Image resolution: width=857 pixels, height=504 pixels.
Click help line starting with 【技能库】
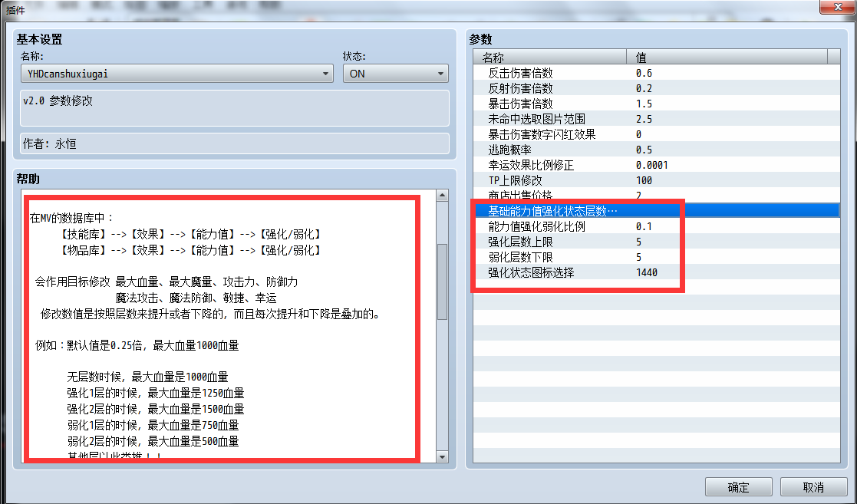pyautogui.click(x=190, y=234)
